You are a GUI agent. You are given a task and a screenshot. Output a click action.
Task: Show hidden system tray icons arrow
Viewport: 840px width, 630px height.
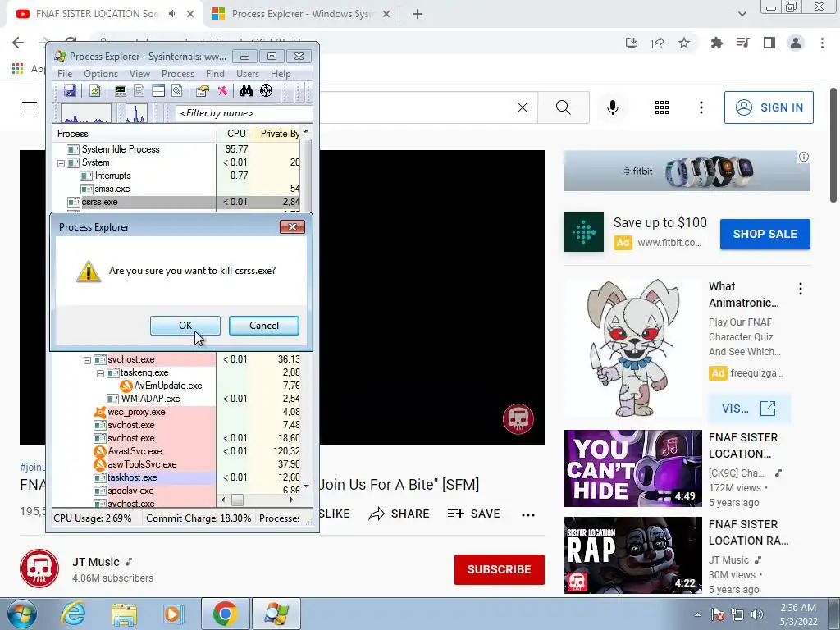tap(697, 614)
